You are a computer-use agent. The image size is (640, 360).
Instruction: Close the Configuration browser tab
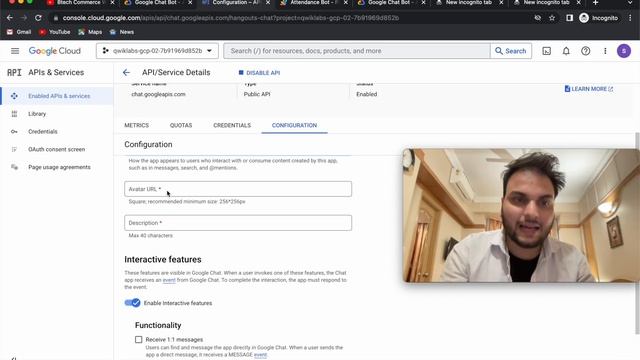pyautogui.click(x=268, y=2)
